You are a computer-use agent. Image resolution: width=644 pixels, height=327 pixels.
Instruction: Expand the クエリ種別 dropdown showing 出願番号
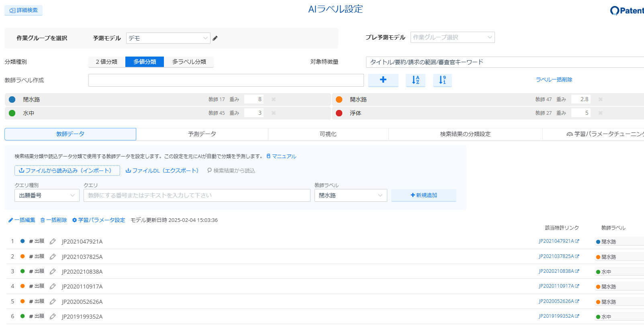click(x=47, y=195)
